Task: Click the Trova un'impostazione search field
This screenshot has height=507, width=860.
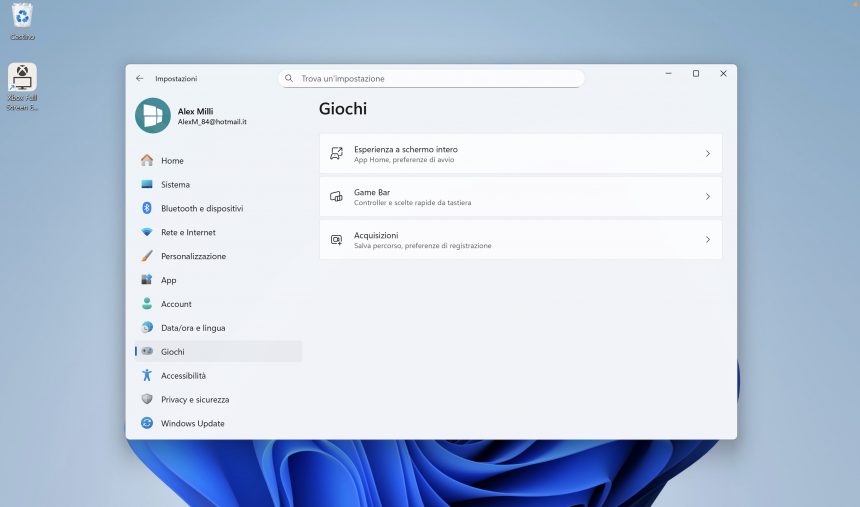Action: (431, 78)
